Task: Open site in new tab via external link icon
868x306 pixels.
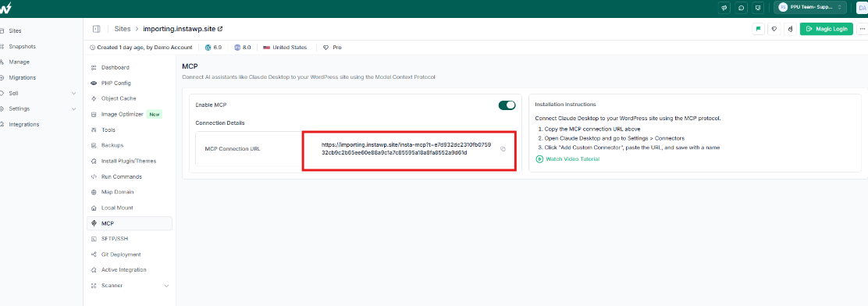Action: (x=220, y=29)
